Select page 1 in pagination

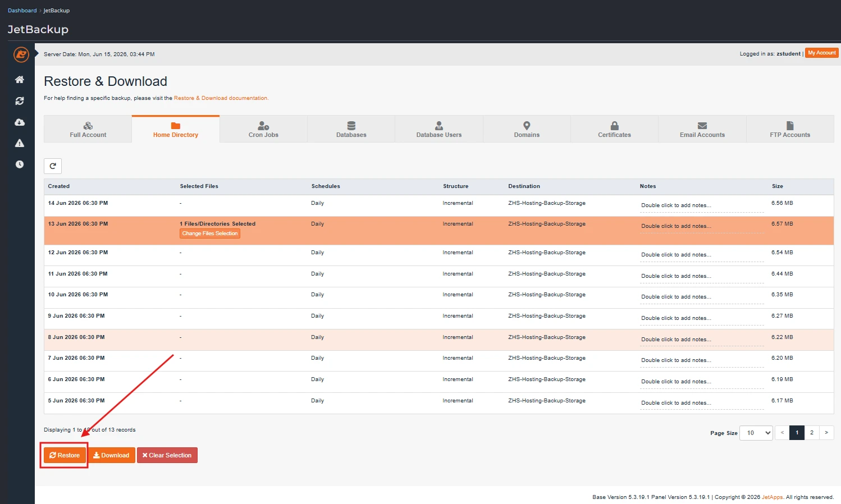(797, 433)
